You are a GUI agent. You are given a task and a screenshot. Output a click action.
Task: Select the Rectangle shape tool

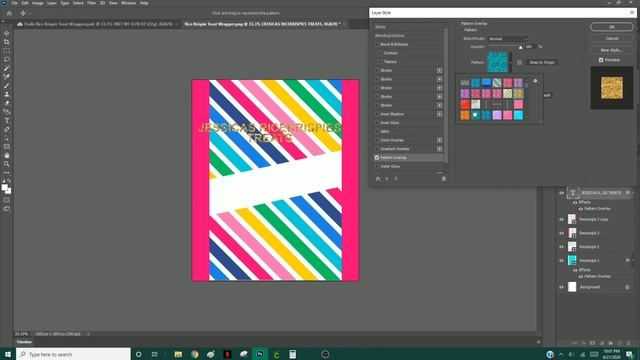7,147
